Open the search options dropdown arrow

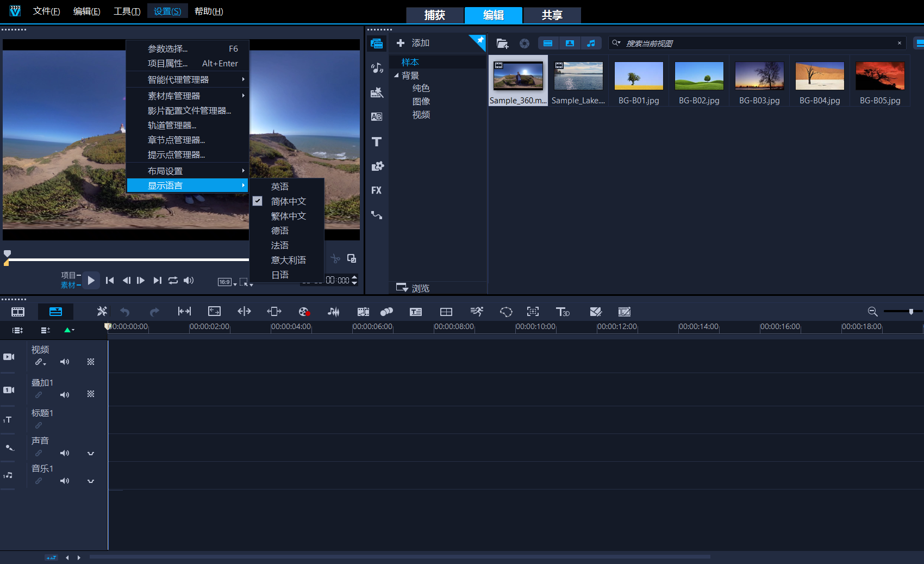pos(616,43)
